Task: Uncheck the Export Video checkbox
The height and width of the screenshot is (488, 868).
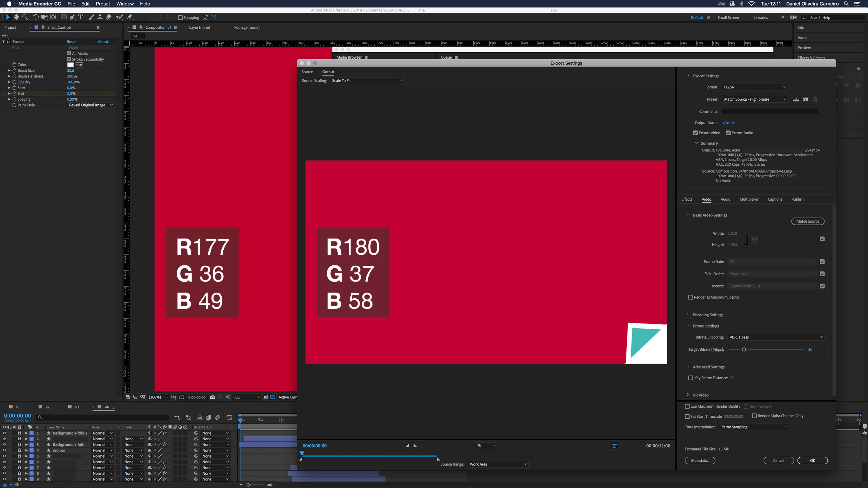Action: [x=695, y=133]
